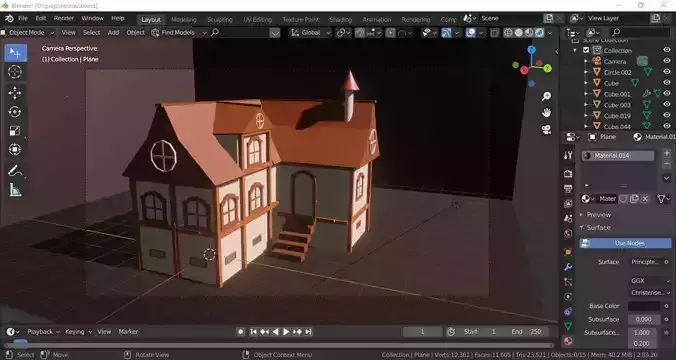Screen dimensions: 676x360
Task: Open the Modifiers properties tab
Action: point(568,267)
